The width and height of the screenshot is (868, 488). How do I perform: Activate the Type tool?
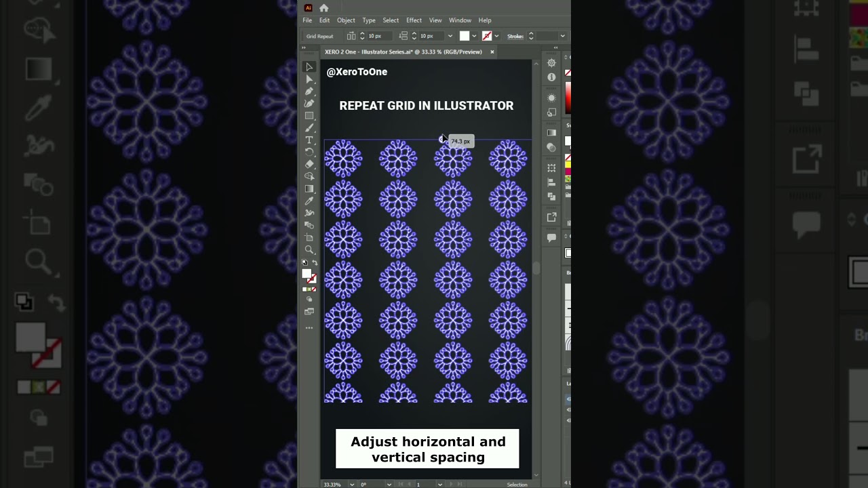(x=309, y=140)
